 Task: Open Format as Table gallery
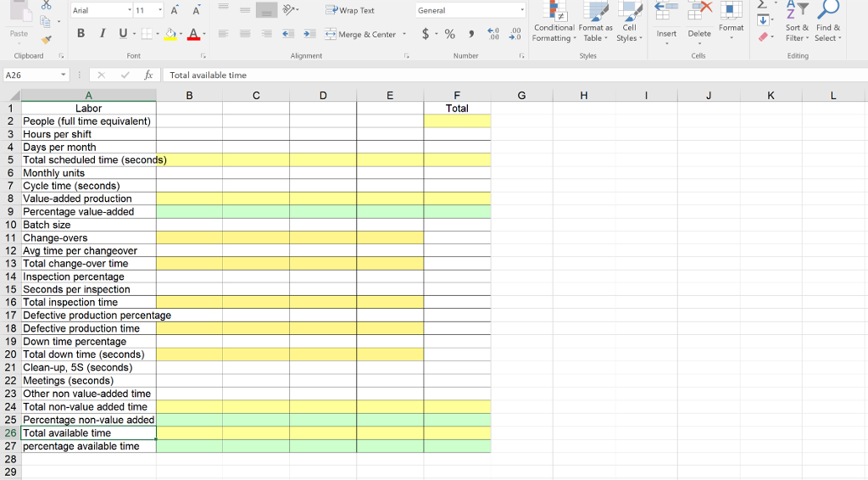coord(596,22)
